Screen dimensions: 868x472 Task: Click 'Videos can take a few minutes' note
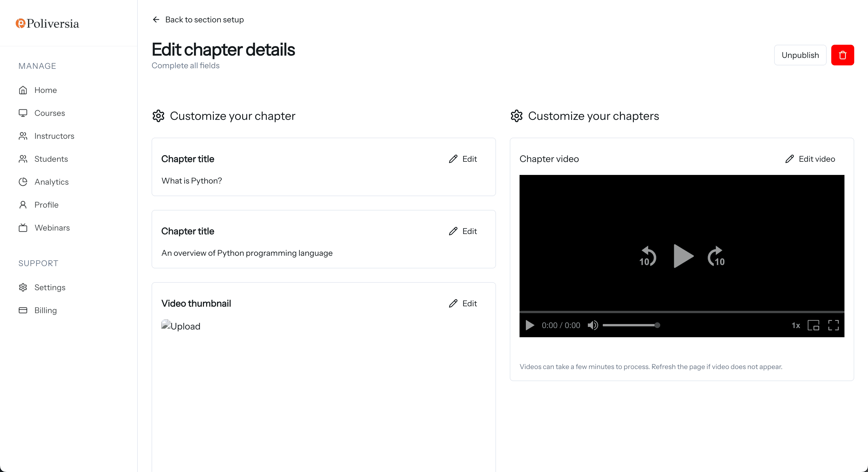click(651, 367)
